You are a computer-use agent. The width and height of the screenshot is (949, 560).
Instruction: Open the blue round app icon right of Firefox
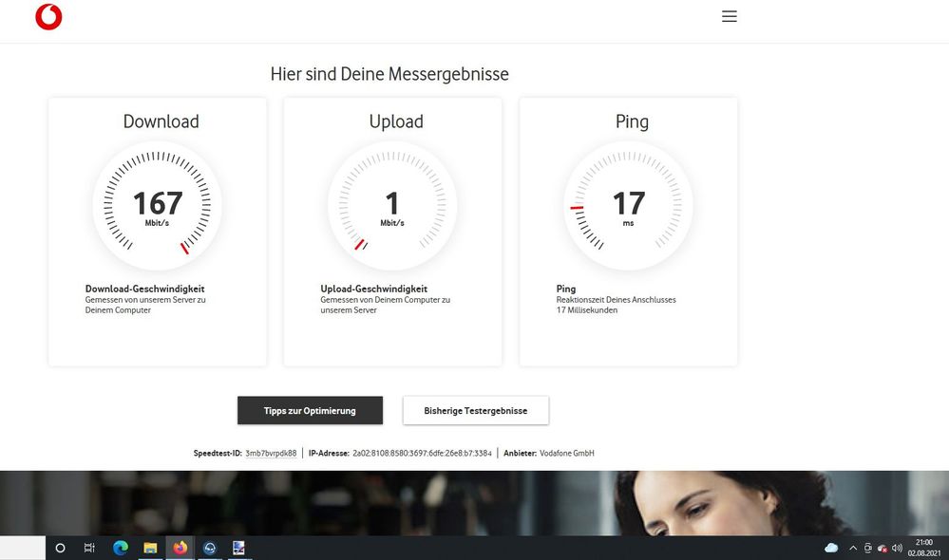(209, 548)
